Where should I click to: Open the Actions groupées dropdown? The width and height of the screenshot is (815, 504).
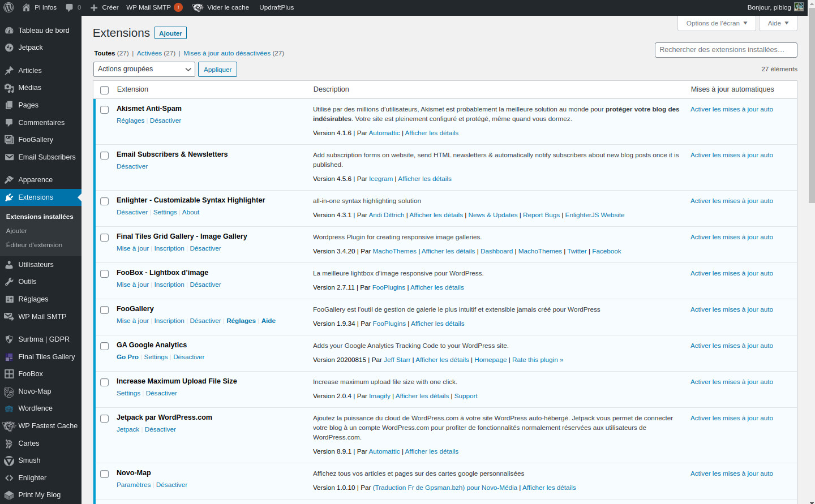[x=144, y=69]
